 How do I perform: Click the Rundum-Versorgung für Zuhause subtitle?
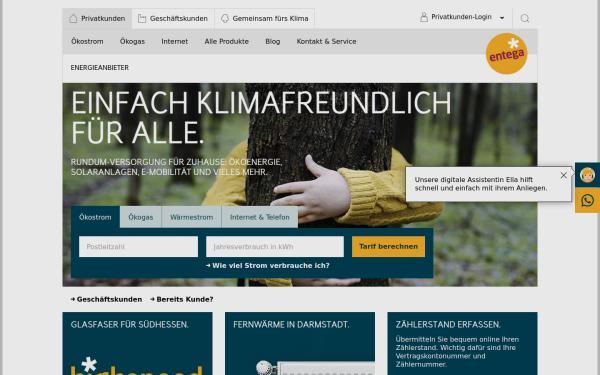point(176,167)
